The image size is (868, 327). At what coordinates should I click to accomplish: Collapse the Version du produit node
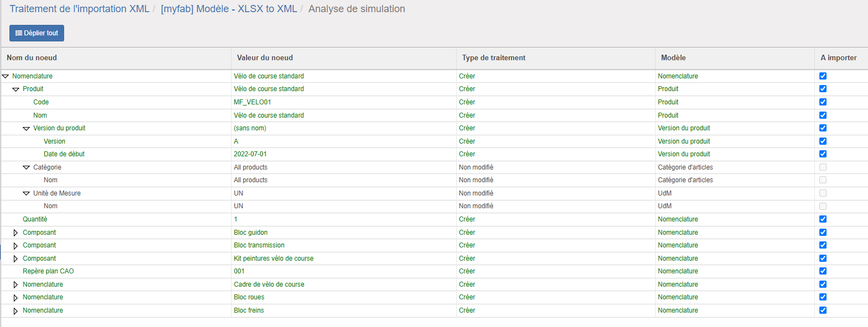pyautogui.click(x=26, y=128)
